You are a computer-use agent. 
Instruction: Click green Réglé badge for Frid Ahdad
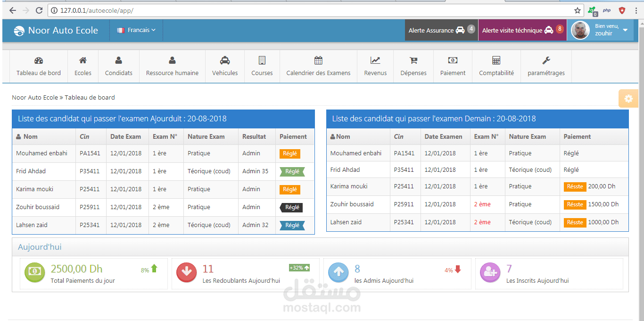(x=292, y=171)
